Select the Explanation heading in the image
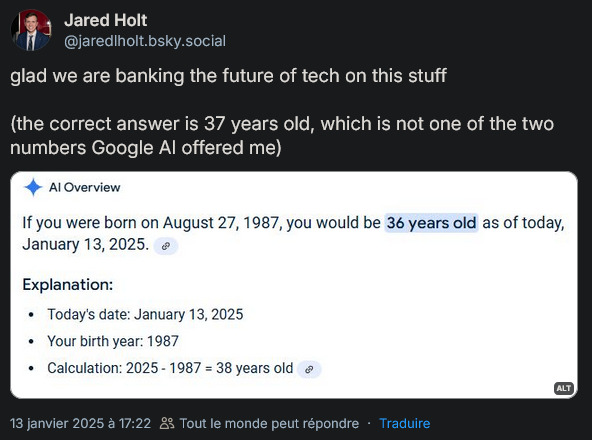Screen dimensions: 592x440 [68, 284]
